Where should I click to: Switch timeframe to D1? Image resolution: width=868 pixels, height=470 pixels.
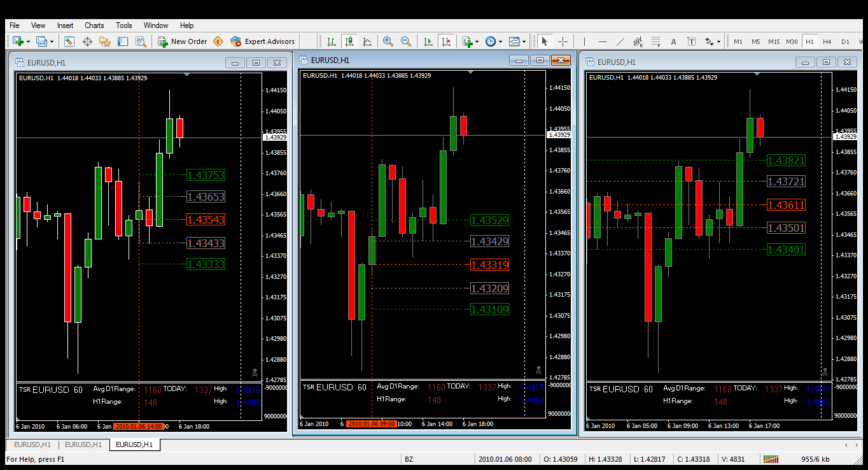pos(845,41)
